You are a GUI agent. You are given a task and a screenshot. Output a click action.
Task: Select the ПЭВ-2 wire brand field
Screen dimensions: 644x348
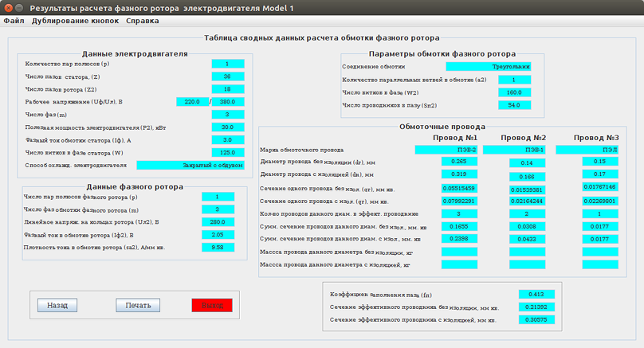446,149
